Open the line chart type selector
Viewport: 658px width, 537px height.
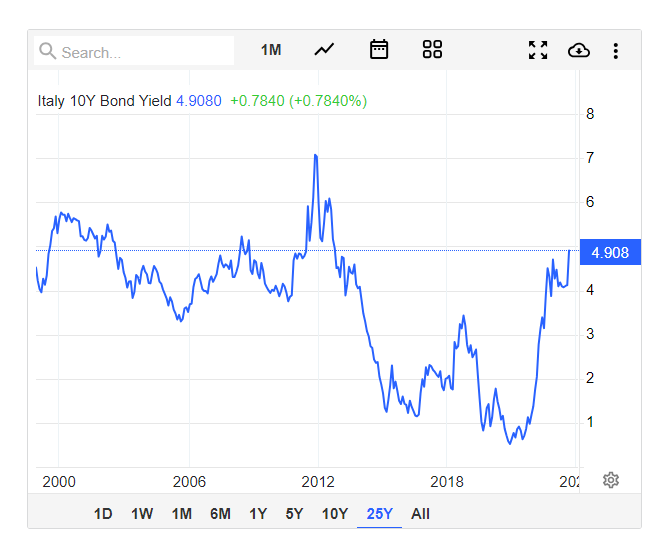pos(324,50)
